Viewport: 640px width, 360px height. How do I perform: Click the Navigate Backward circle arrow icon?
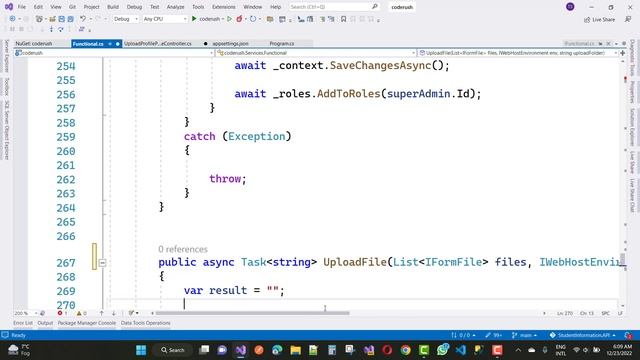pyautogui.click(x=12, y=19)
